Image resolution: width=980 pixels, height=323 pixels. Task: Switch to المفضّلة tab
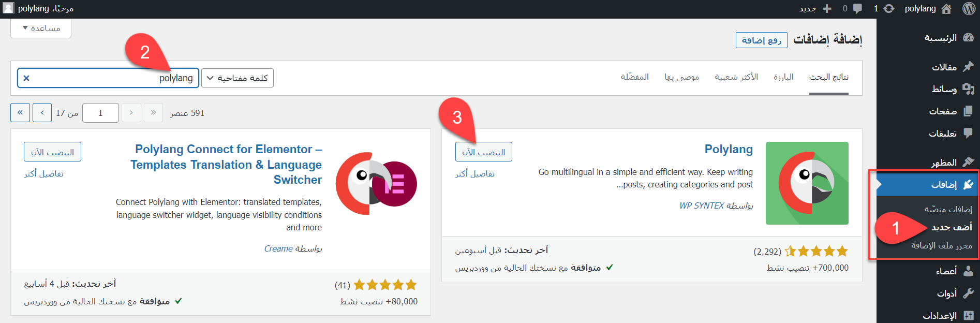click(x=635, y=77)
